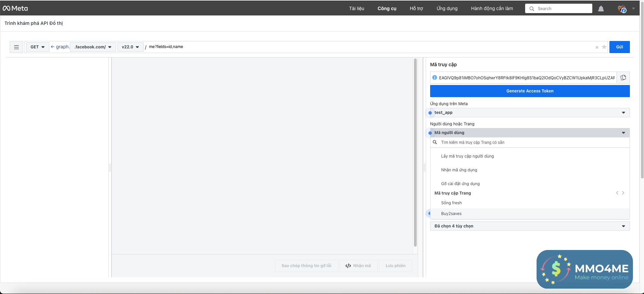644x294 pixels.
Task: Click the access token text field
Action: pos(526,78)
